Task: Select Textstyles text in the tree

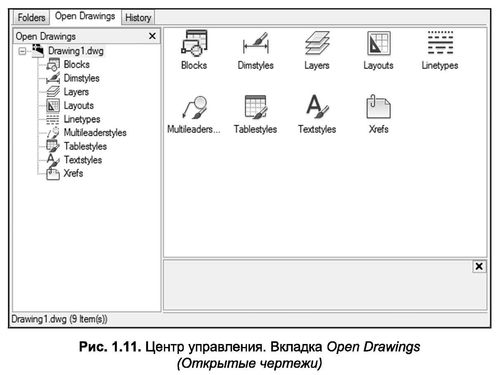Action: coord(83,160)
